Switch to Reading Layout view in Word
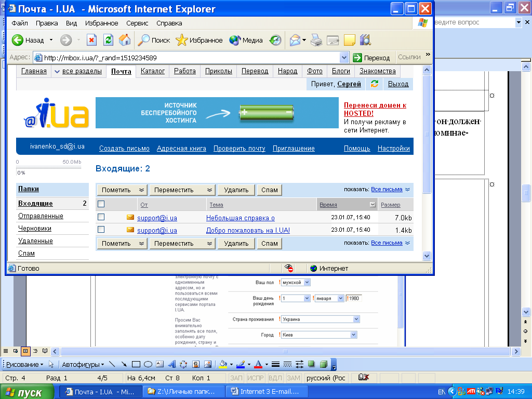 coord(45,351)
